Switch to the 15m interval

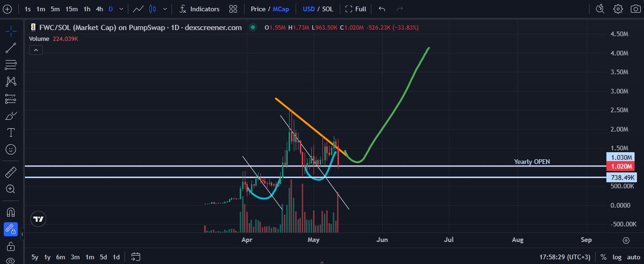click(x=71, y=9)
